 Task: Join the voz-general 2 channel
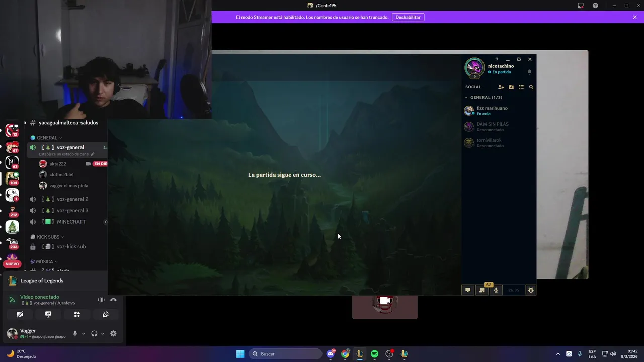[x=67, y=199]
